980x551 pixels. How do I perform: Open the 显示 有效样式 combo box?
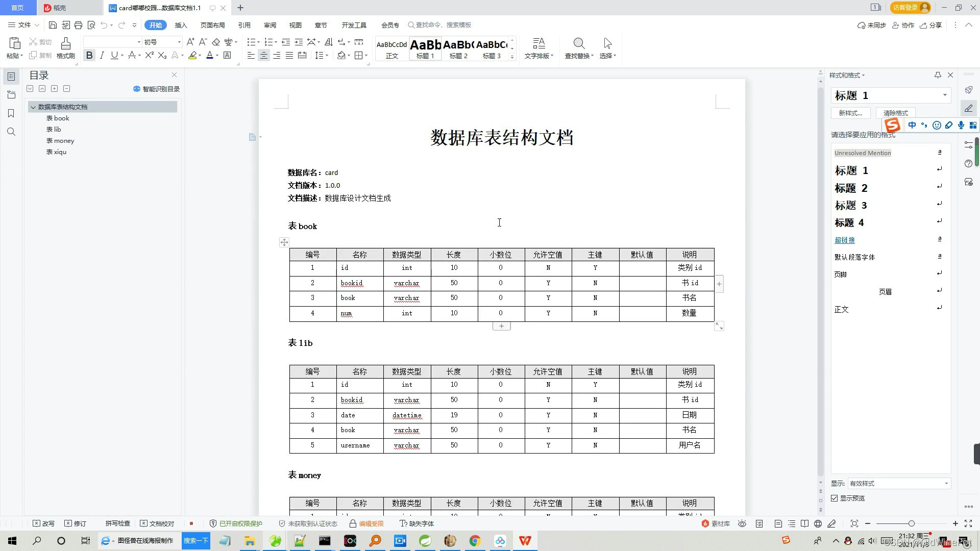[x=898, y=483]
